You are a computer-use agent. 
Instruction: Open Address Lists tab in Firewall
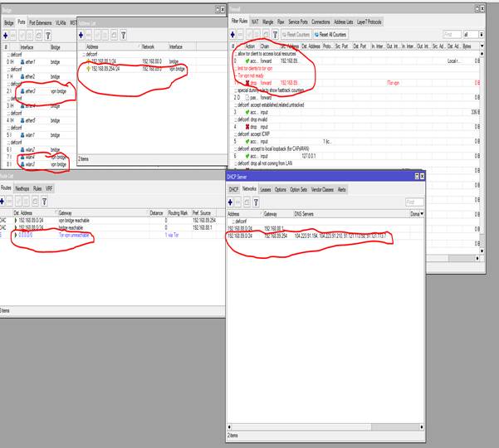pos(344,22)
